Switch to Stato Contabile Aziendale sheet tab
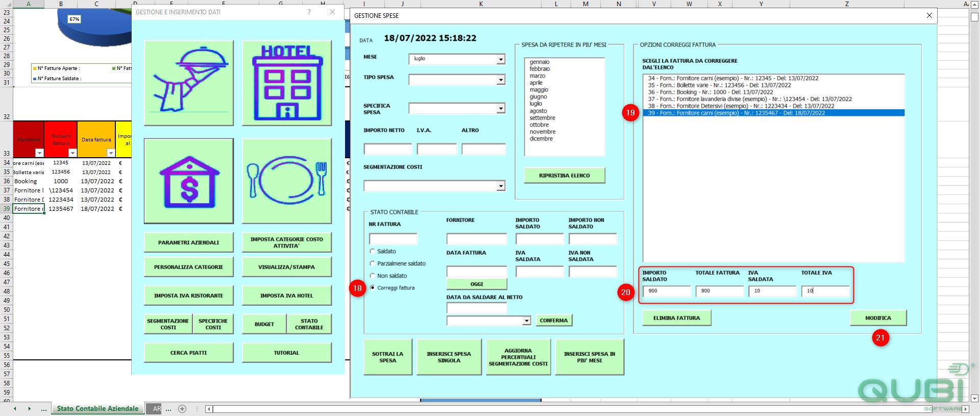Viewport: 980px width, 416px height. 97,408
